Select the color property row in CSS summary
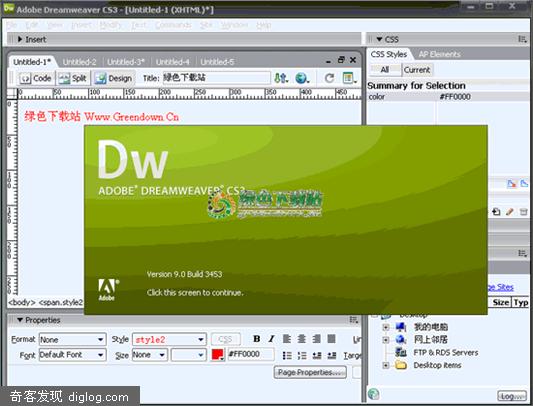 (448, 97)
